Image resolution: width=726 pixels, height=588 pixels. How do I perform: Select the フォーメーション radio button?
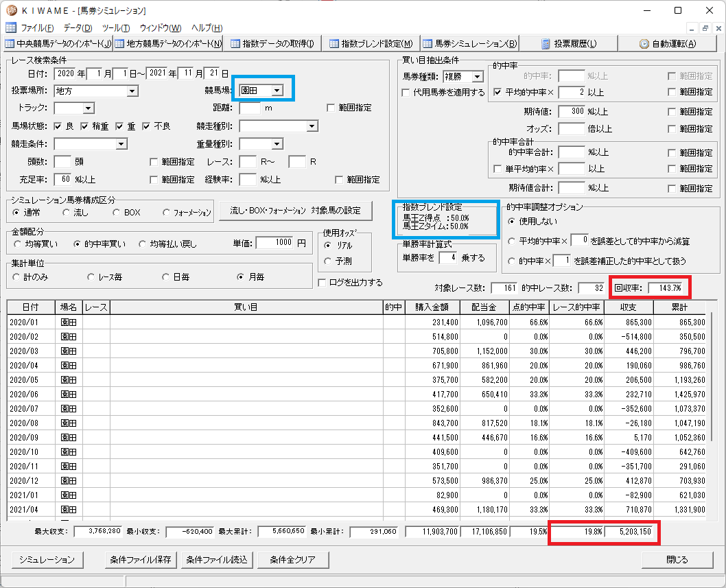166,213
